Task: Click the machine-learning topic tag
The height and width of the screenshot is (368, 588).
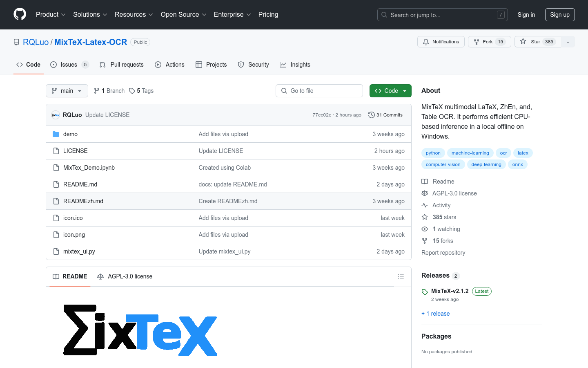Action: (470, 153)
